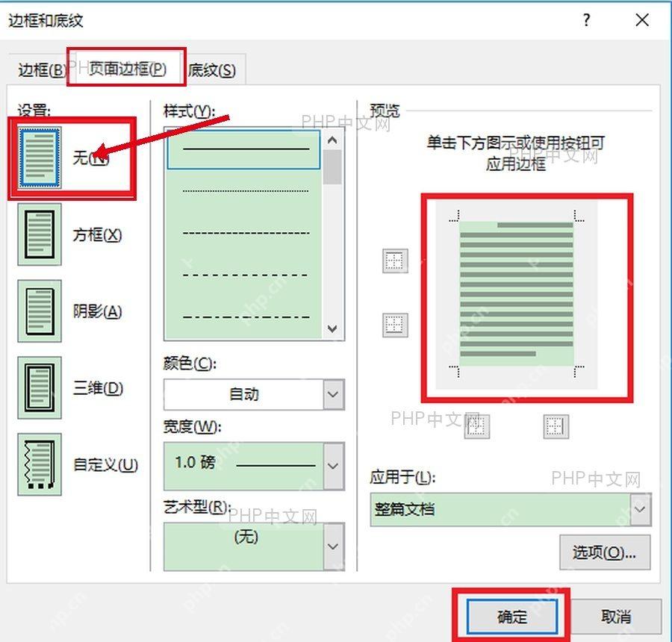Image resolution: width=672 pixels, height=642 pixels.
Task: Click the 选项(O)... button
Action: tap(604, 552)
